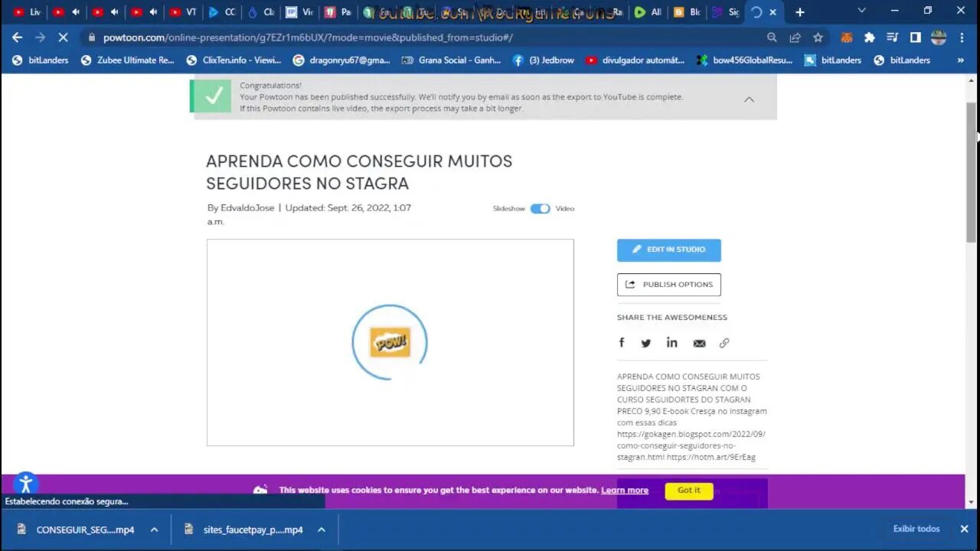Switch to the Bk Blogger tab
Image resolution: width=980 pixels, height=551 pixels.
click(x=687, y=12)
